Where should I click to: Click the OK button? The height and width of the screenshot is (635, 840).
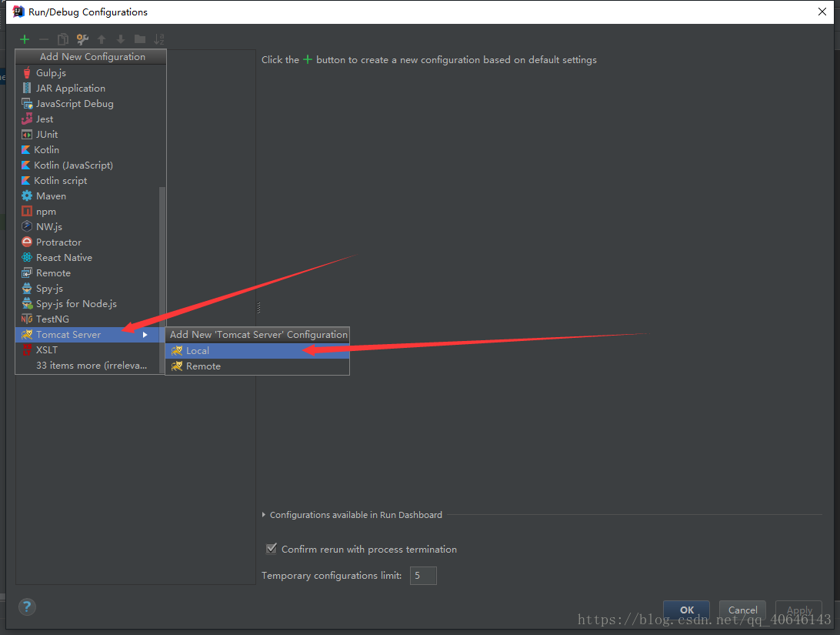pos(685,609)
